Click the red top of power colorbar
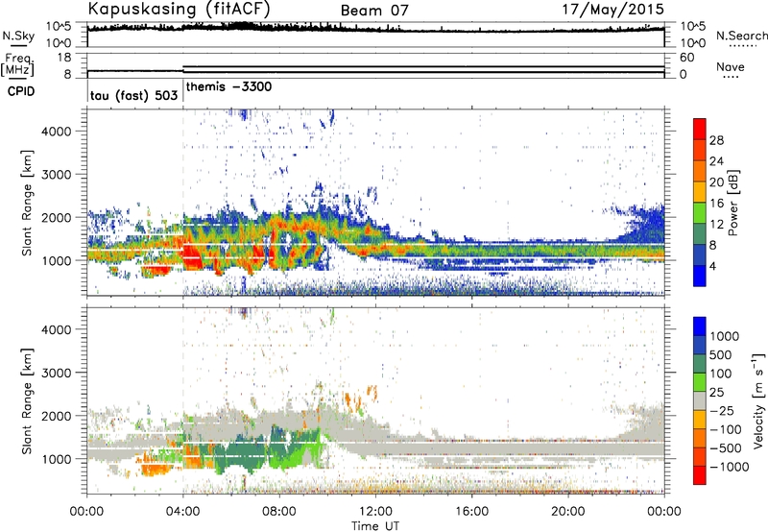The height and width of the screenshot is (532, 768). [700, 129]
